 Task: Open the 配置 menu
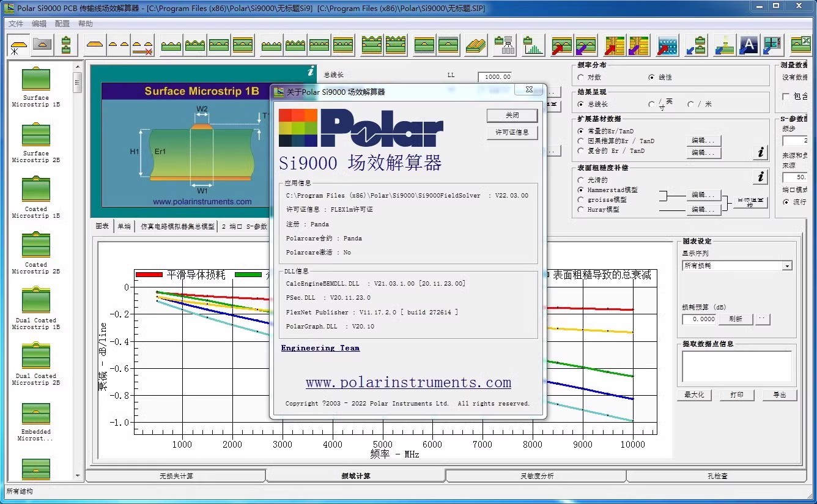tap(62, 24)
